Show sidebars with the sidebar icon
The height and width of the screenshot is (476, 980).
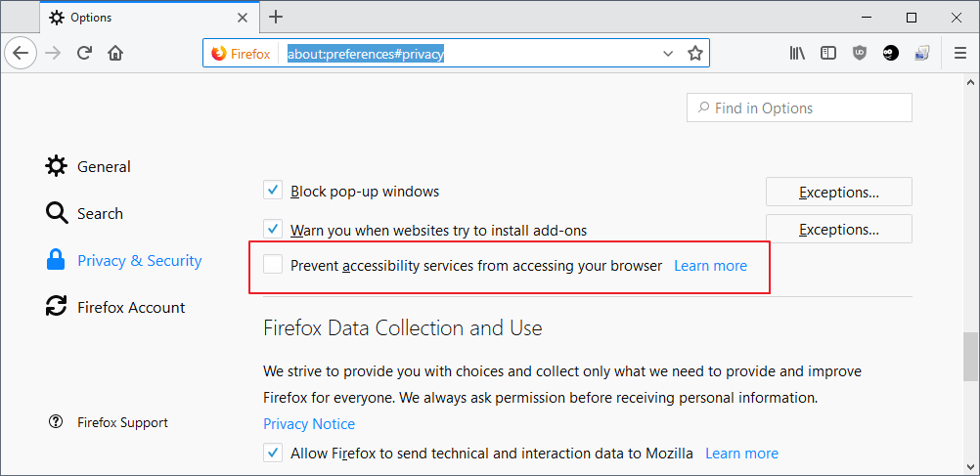point(828,54)
